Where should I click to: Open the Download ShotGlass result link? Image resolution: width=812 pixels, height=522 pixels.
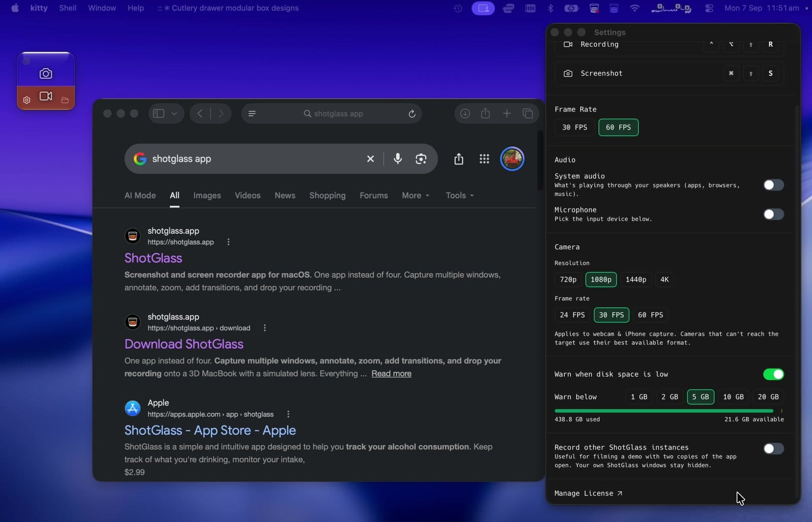tap(184, 344)
